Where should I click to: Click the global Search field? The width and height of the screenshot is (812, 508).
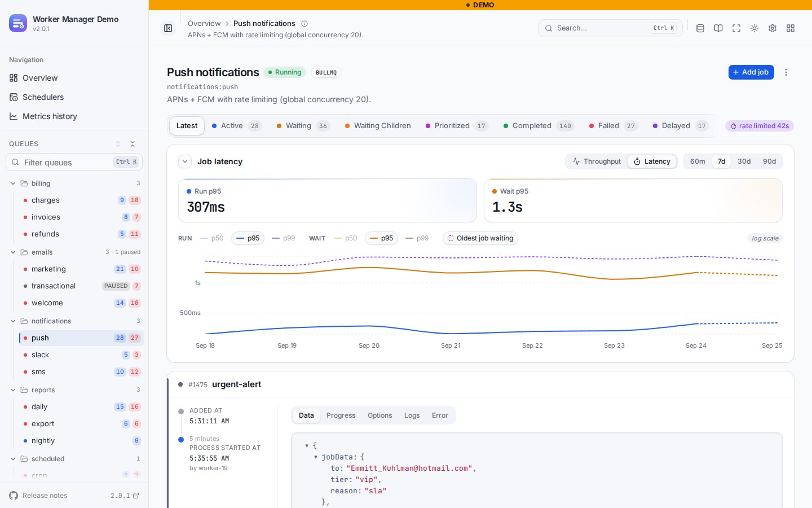[611, 28]
